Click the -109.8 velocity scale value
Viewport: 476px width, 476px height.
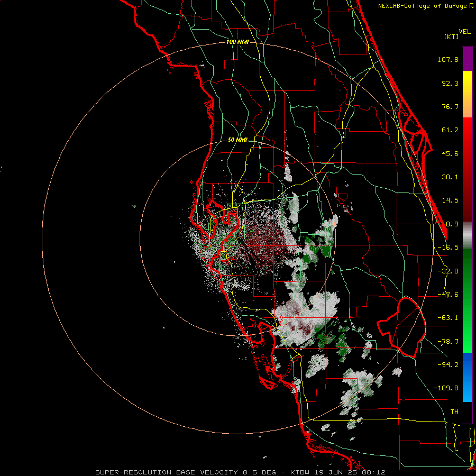[446, 388]
